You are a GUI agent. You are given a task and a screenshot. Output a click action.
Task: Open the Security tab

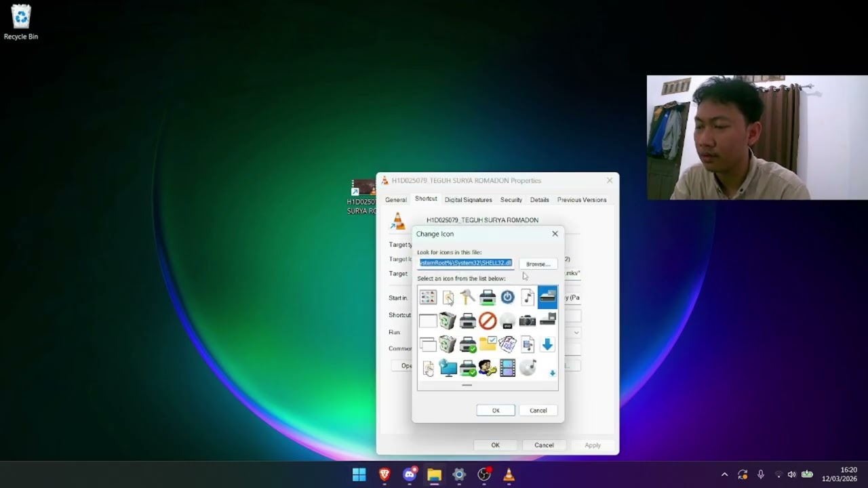511,200
